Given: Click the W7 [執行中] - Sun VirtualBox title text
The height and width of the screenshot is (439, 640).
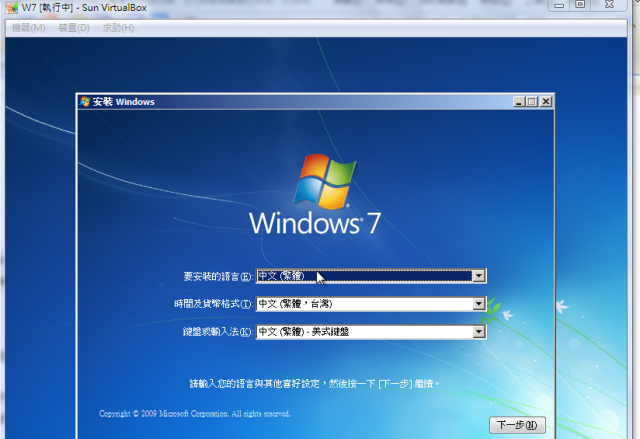Looking at the screenshot, I should [84, 8].
